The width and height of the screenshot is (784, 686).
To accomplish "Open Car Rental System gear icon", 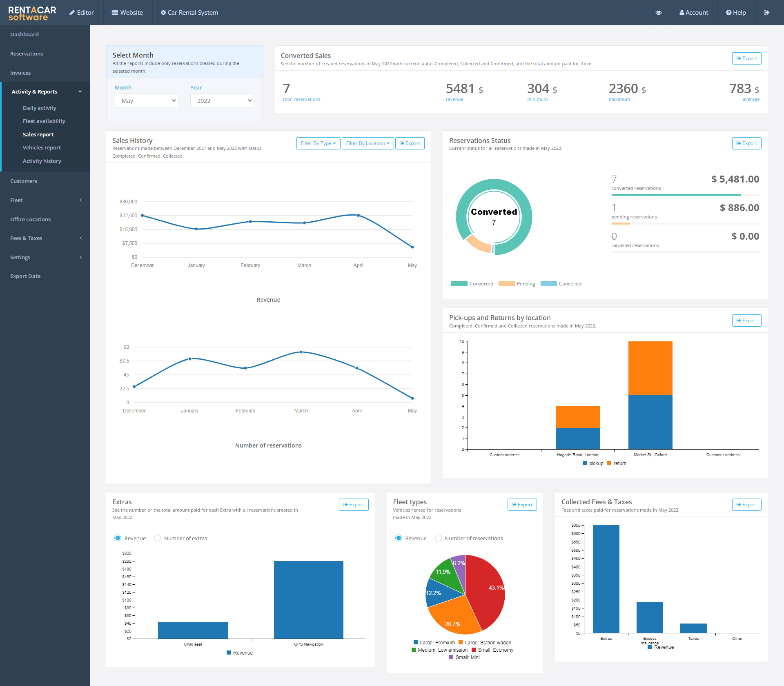I will [x=163, y=13].
